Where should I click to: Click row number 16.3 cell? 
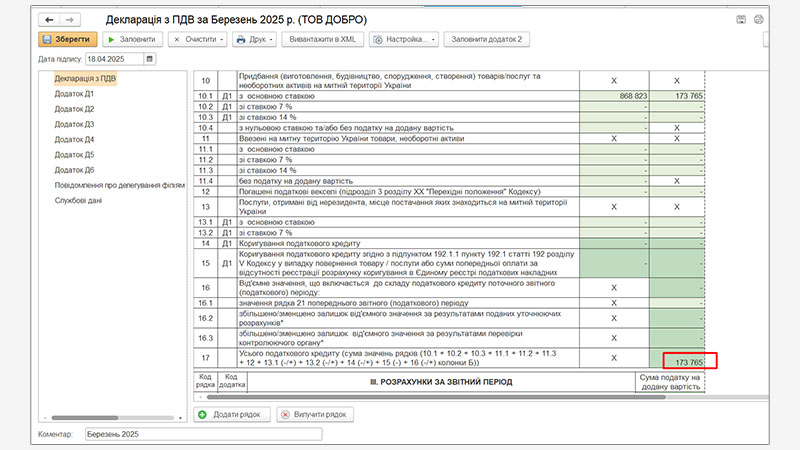tap(206, 338)
